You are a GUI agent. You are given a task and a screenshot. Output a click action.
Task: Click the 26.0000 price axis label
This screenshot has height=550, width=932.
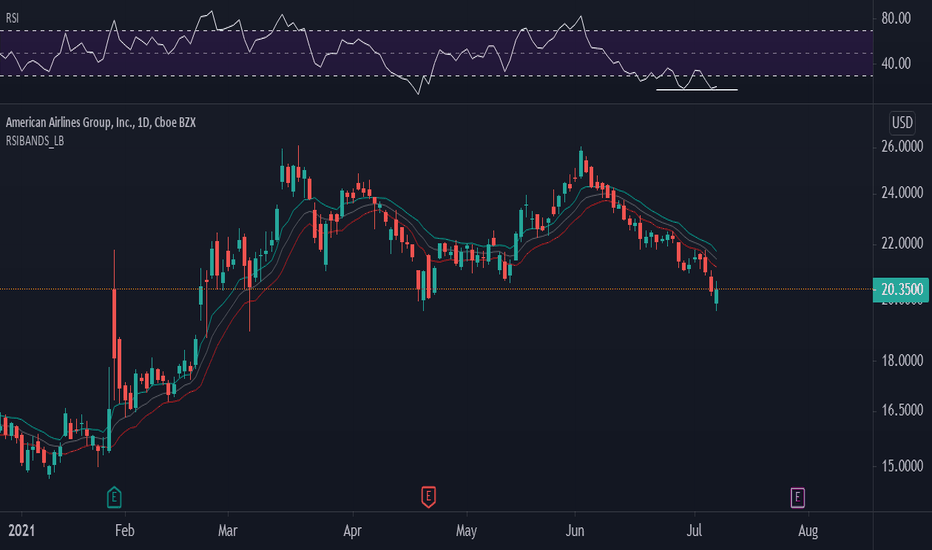click(x=902, y=146)
